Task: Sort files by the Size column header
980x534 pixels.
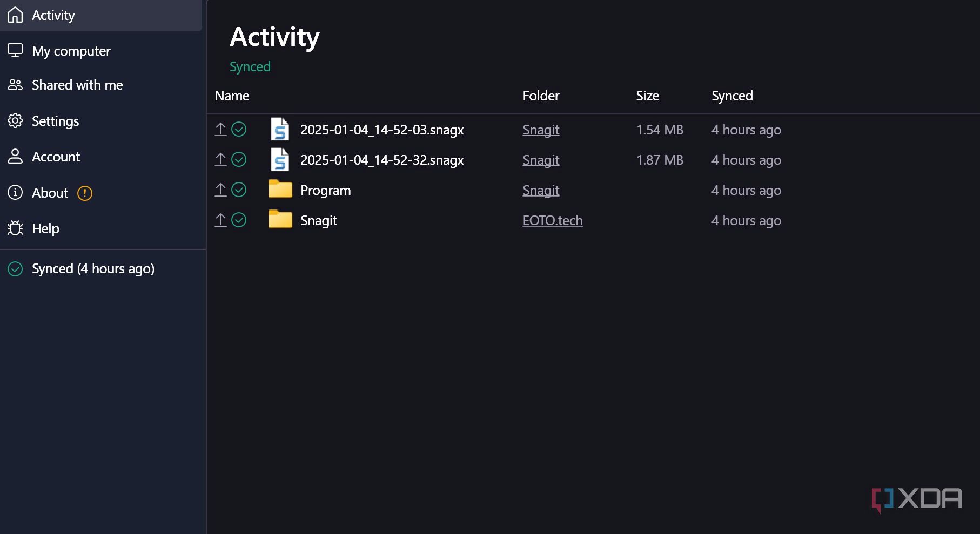Action: click(x=647, y=96)
